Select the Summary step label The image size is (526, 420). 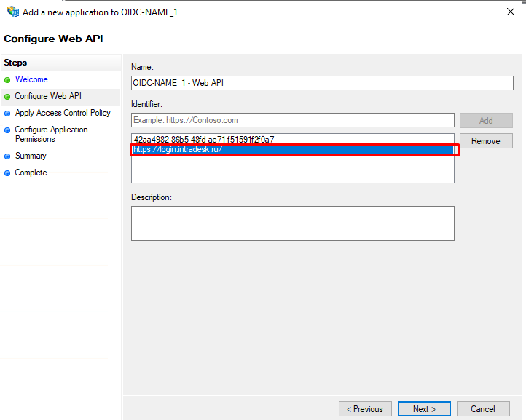31,156
